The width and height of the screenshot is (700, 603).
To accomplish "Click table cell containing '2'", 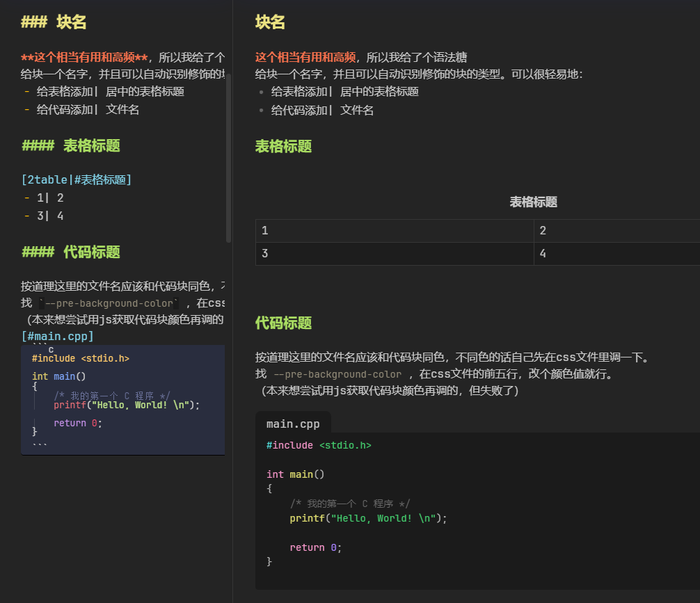I will tap(617, 231).
